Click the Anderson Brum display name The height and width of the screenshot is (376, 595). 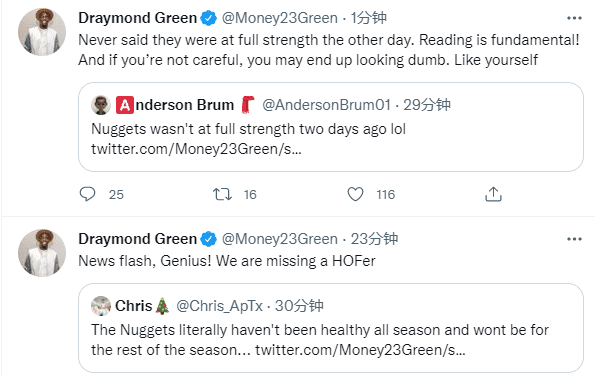pyautogui.click(x=175, y=105)
